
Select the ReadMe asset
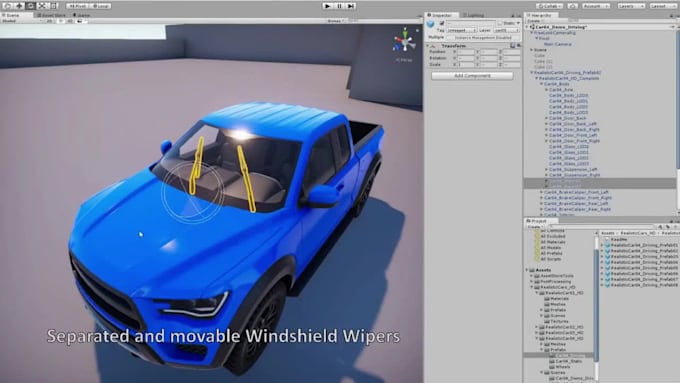[619, 239]
